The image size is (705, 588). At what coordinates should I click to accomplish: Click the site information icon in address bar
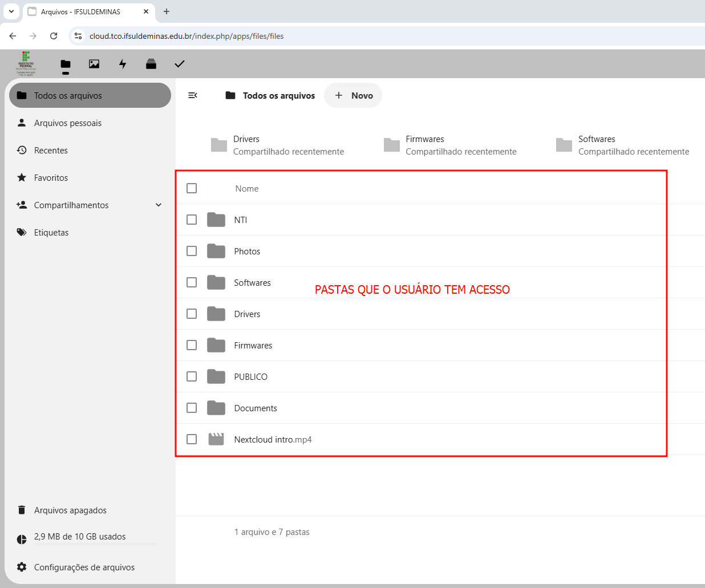tap(78, 36)
